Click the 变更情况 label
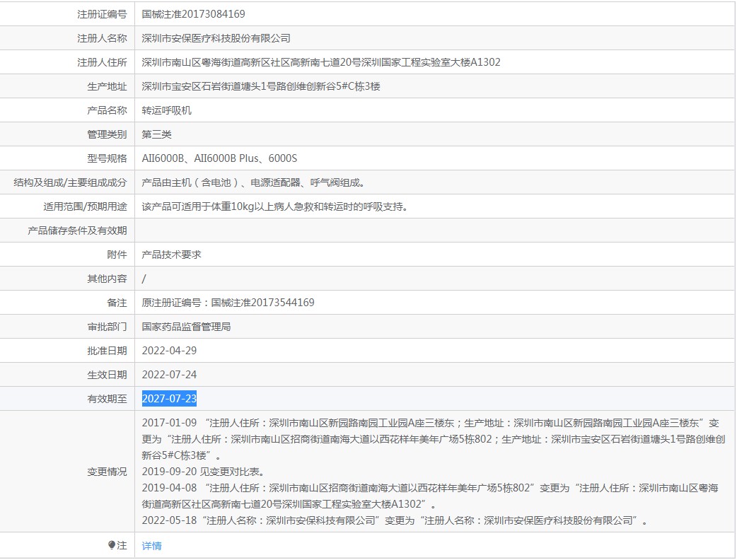The image size is (737, 560). 107,471
